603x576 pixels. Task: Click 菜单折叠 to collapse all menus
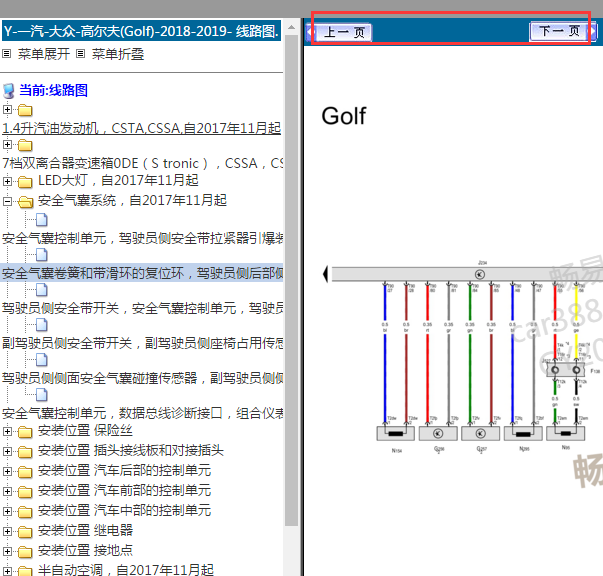tap(118, 54)
